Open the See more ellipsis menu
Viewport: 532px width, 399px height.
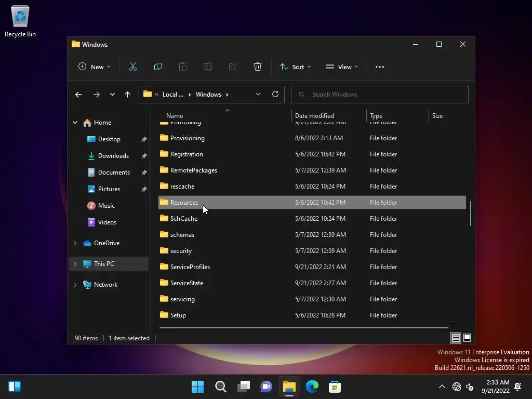pos(380,67)
